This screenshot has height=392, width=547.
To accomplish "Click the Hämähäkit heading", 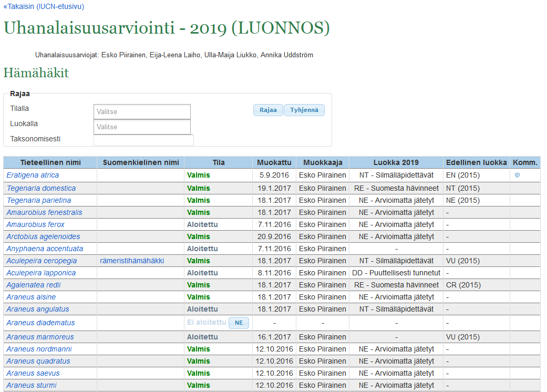I will tap(36, 73).
